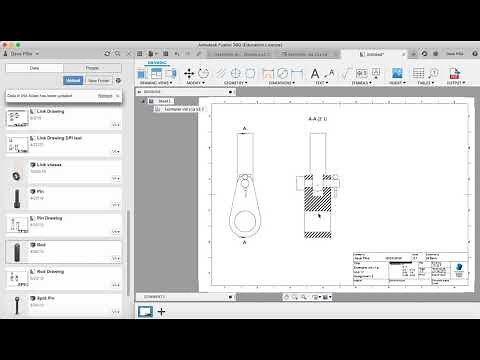
Task: Activate the Rotate tool in Modify
Action: tap(203, 73)
